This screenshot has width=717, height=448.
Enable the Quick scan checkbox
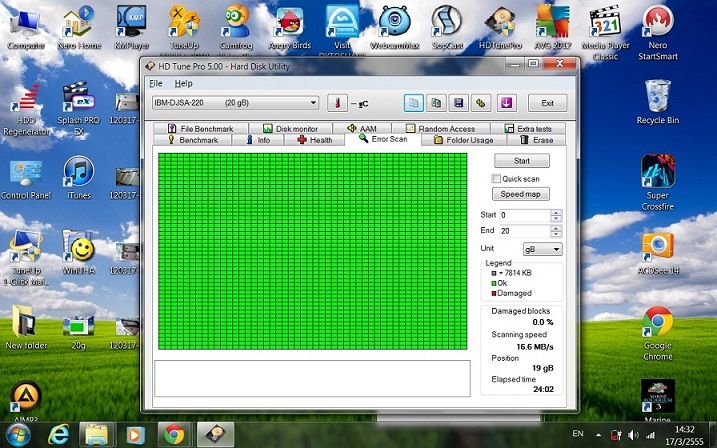click(x=496, y=178)
